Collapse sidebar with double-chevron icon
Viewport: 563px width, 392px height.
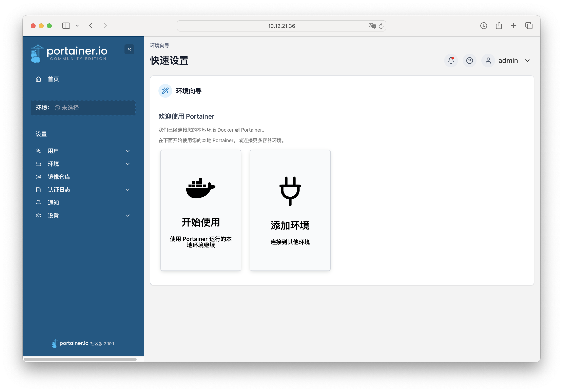(129, 49)
